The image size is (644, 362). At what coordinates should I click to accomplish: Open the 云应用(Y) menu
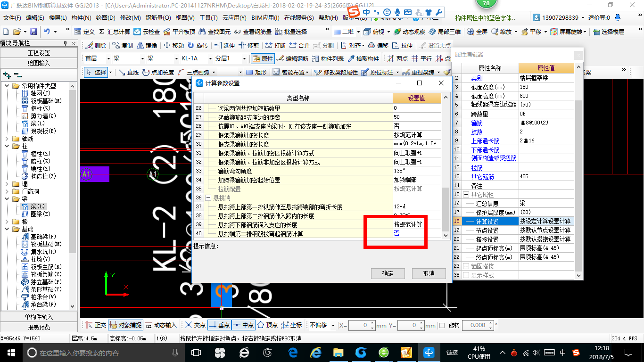click(x=234, y=18)
